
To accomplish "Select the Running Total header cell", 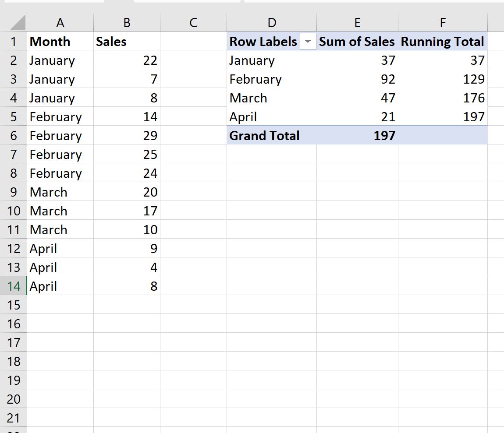I will click(x=443, y=42).
